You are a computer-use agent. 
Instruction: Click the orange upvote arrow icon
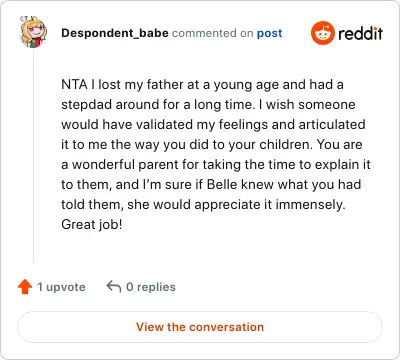coord(25,287)
